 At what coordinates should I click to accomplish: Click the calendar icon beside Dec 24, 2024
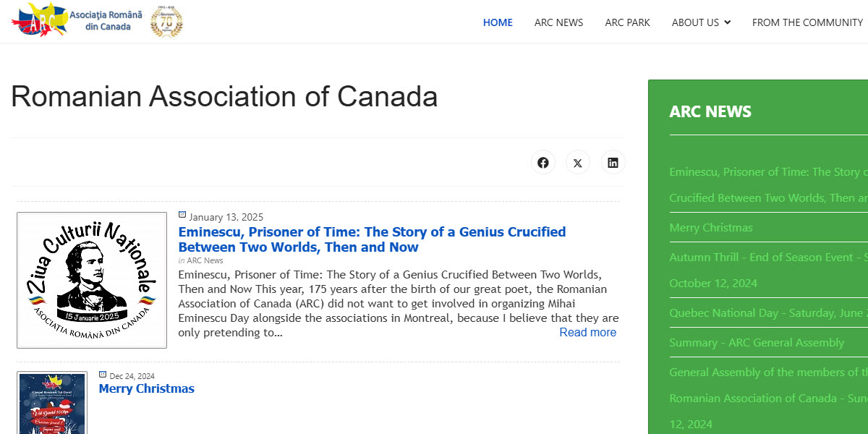[x=102, y=374]
